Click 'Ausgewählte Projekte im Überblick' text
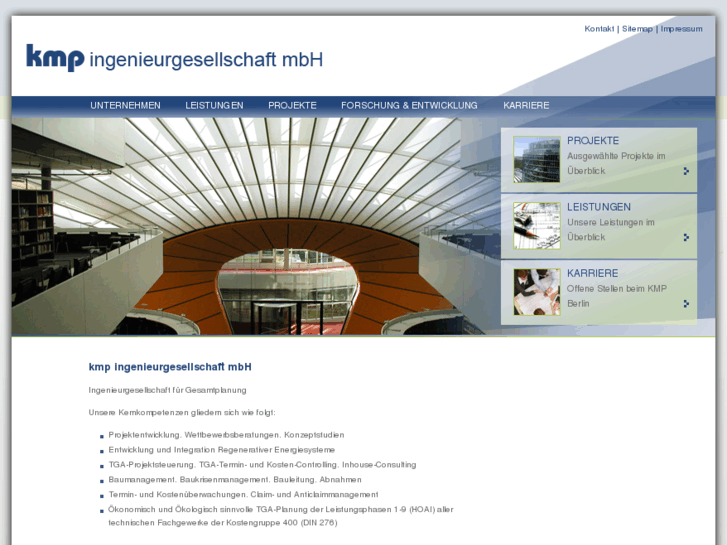 point(616,163)
